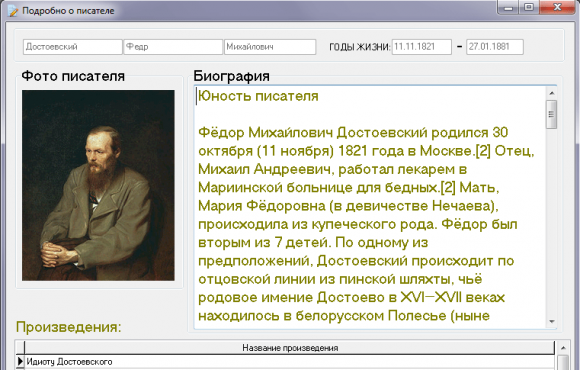Viewport: 580px width, 370px height.
Task: Maximize the Подробно о писателе window
Action: (529, 7)
